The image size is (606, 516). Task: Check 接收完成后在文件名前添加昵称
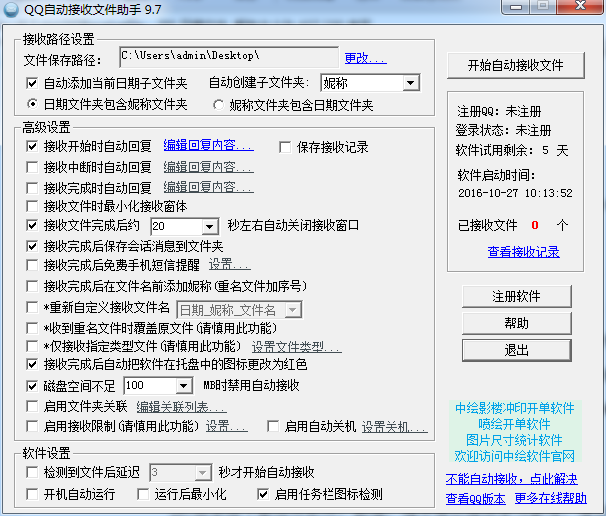(x=32, y=286)
